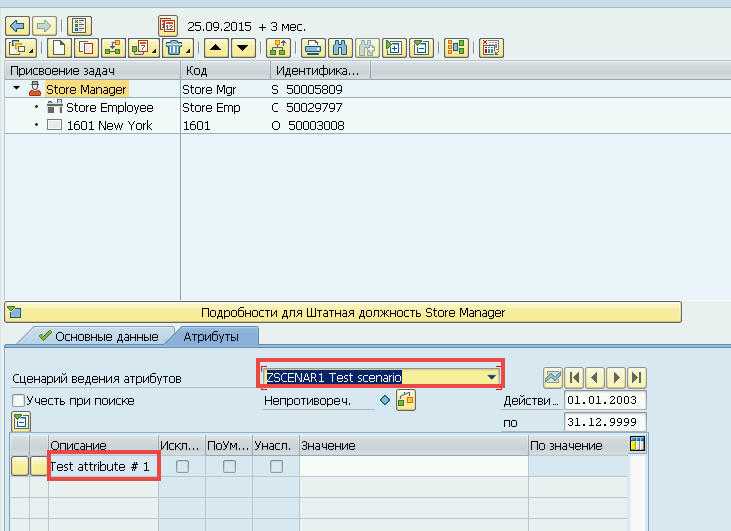Click the printer icon in toolbar

tap(313, 47)
